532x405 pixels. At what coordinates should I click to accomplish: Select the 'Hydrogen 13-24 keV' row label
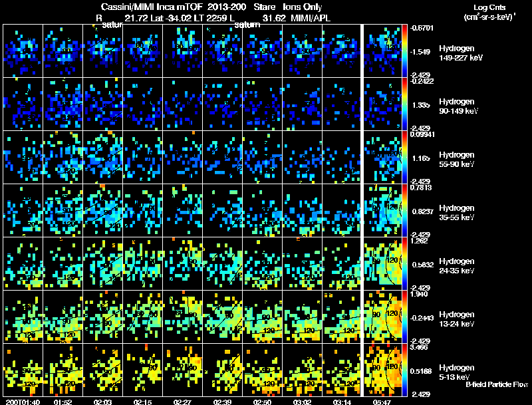click(x=457, y=319)
